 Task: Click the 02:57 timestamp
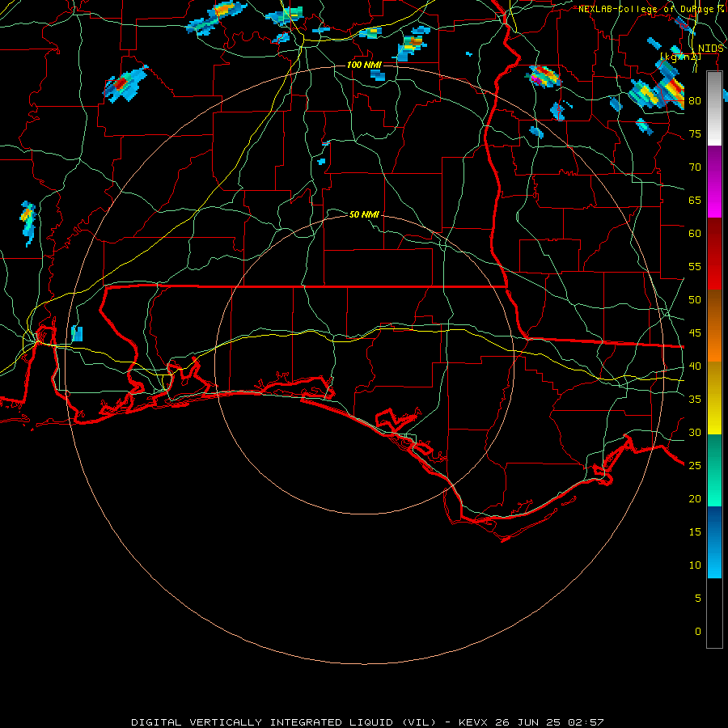point(584,722)
